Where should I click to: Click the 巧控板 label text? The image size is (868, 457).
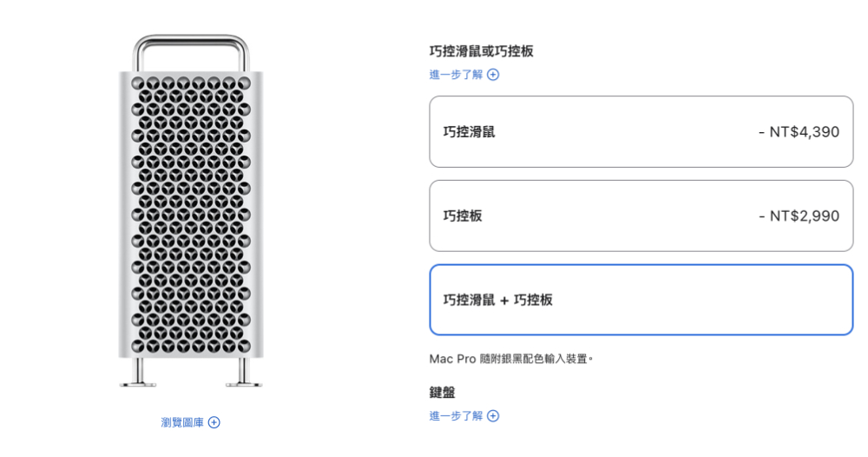463,215
